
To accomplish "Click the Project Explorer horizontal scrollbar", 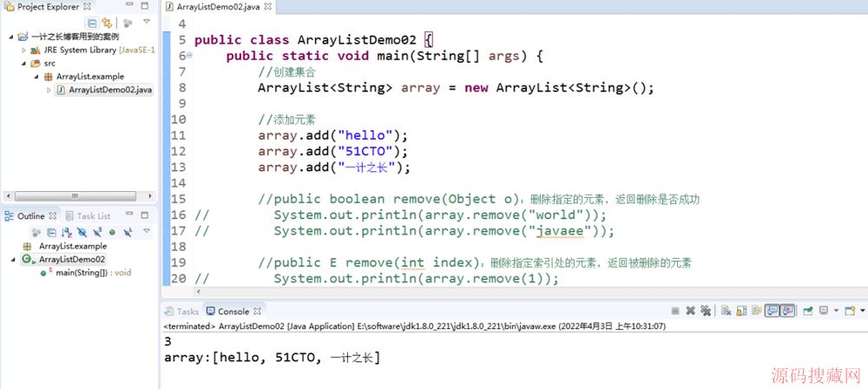I will coord(76,196).
